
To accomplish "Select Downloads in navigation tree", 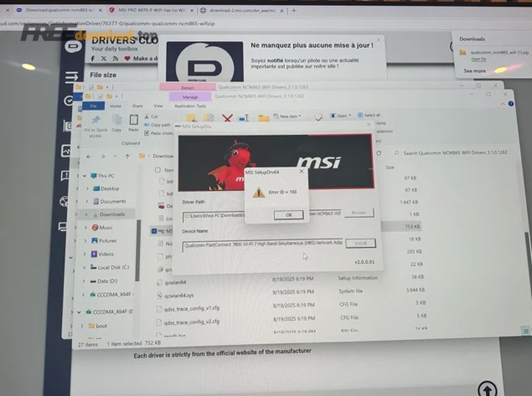I will pyautogui.click(x=109, y=215).
